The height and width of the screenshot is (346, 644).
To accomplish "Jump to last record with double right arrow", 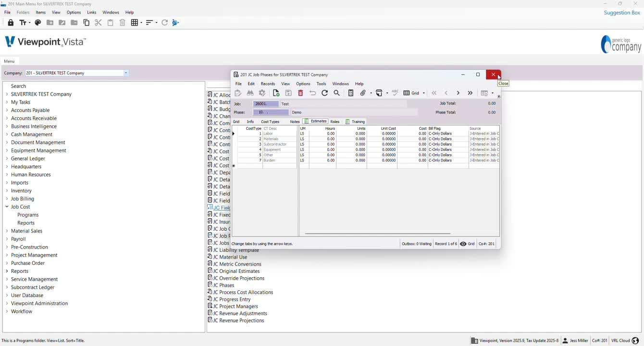I will 470,93.
